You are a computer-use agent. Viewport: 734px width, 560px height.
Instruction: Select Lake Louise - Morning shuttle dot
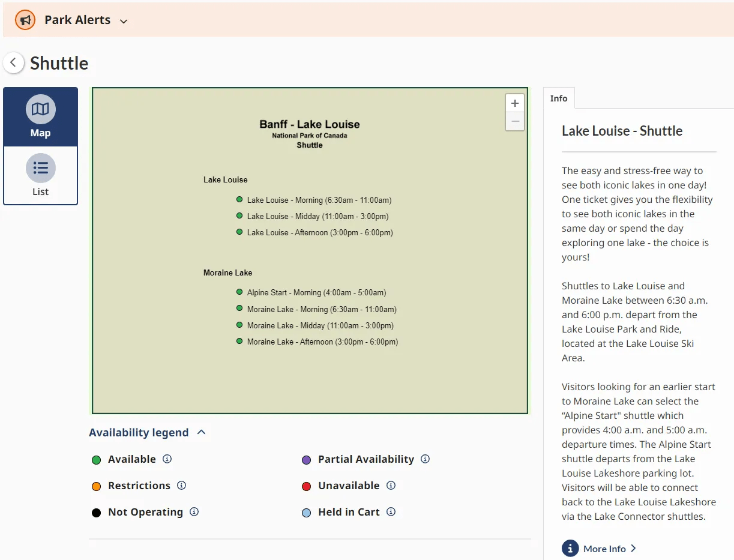pyautogui.click(x=239, y=199)
